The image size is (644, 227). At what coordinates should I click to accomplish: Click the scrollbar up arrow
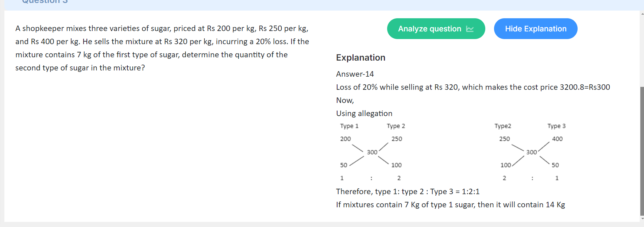point(642,14)
